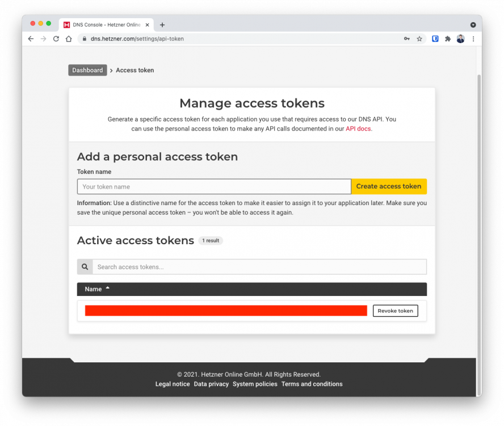Open the extensions puzzle icon
The image size is (504, 426).
tap(447, 39)
